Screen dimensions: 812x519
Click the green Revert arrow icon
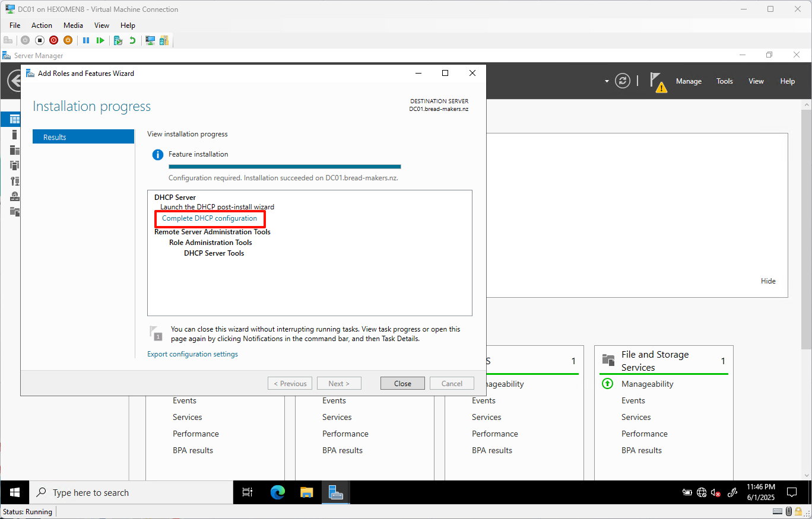[x=132, y=40]
